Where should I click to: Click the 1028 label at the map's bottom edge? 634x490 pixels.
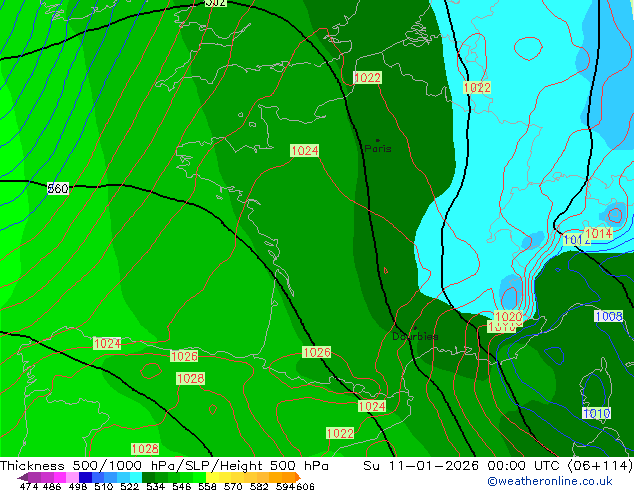(x=145, y=449)
